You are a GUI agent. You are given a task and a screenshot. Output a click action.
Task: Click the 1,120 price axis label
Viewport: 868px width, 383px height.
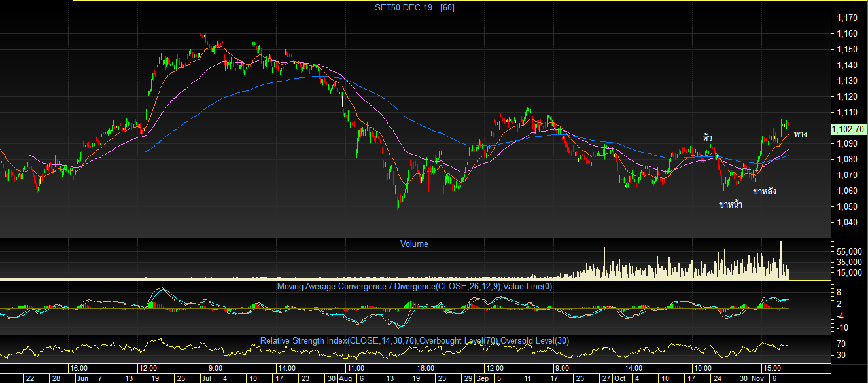click(x=847, y=96)
